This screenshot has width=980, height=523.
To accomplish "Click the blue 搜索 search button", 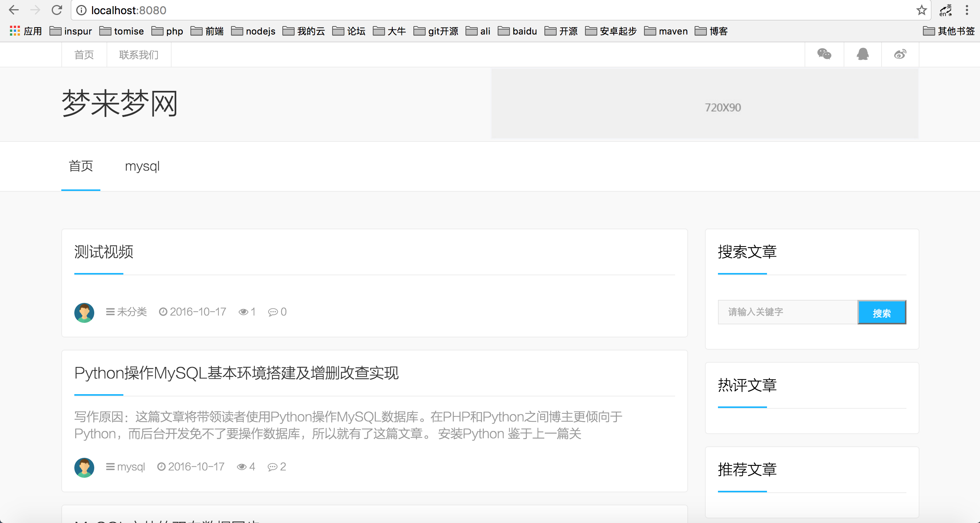I will [x=882, y=312].
